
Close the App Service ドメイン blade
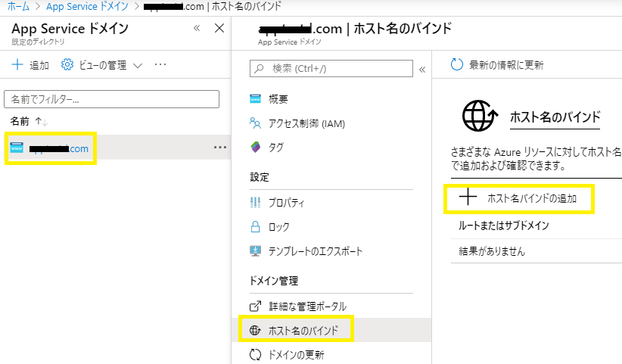coord(219,28)
